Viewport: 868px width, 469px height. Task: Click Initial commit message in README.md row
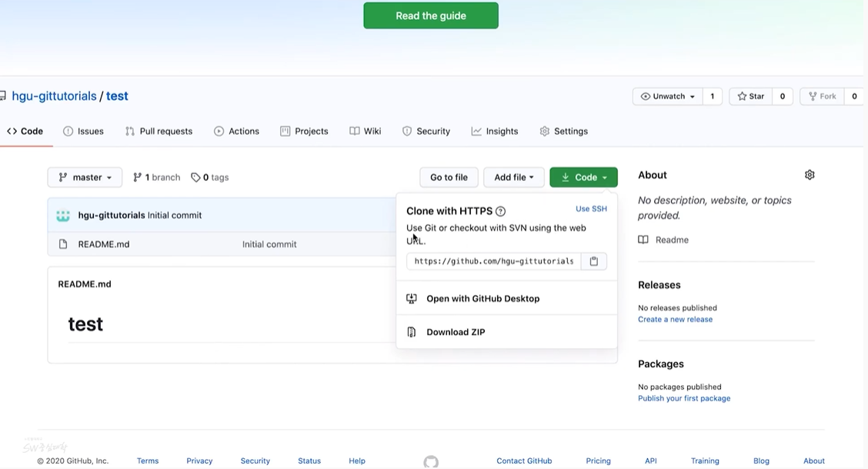pos(269,244)
